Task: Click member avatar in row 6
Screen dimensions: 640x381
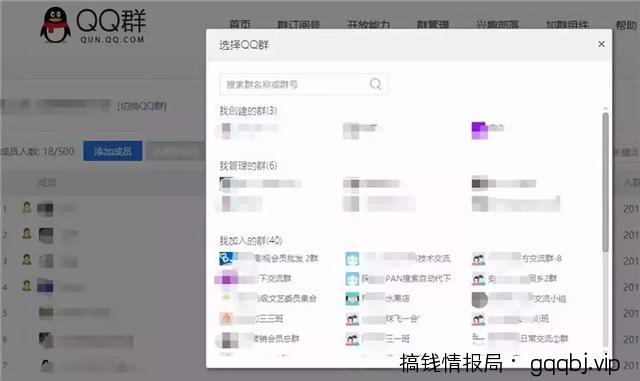Action: pos(46,340)
